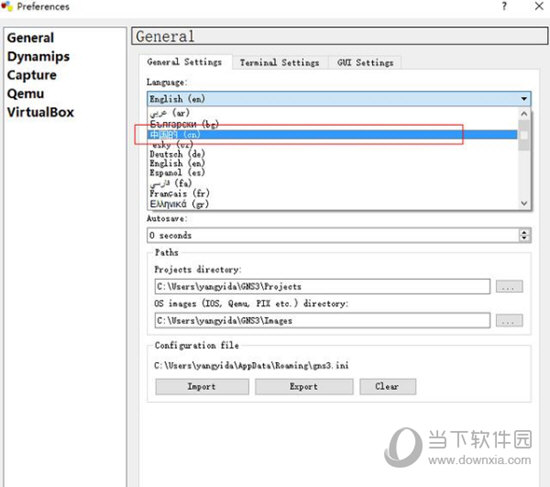Open the Capture preferences section
Image resolution: width=550 pixels, height=487 pixels.
[32, 75]
